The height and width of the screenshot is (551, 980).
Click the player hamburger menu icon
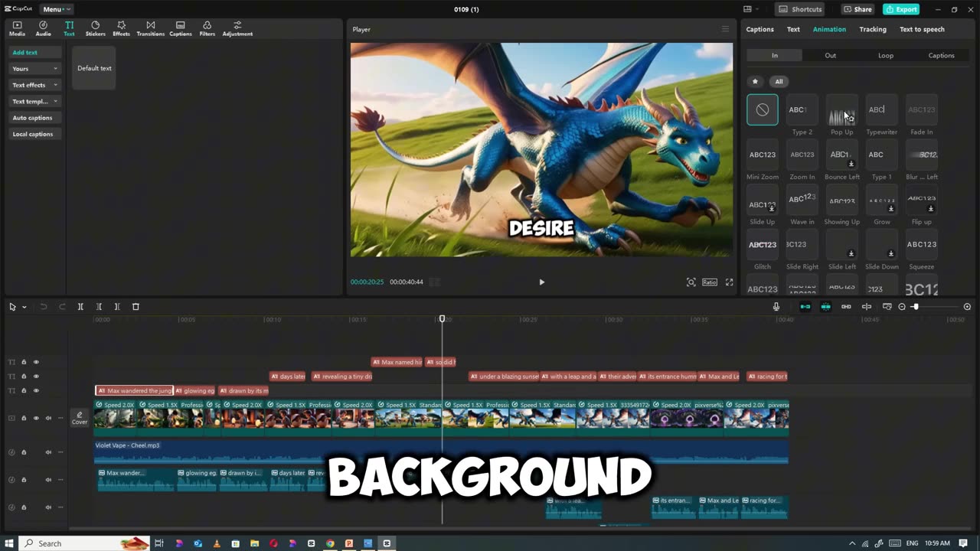point(725,29)
